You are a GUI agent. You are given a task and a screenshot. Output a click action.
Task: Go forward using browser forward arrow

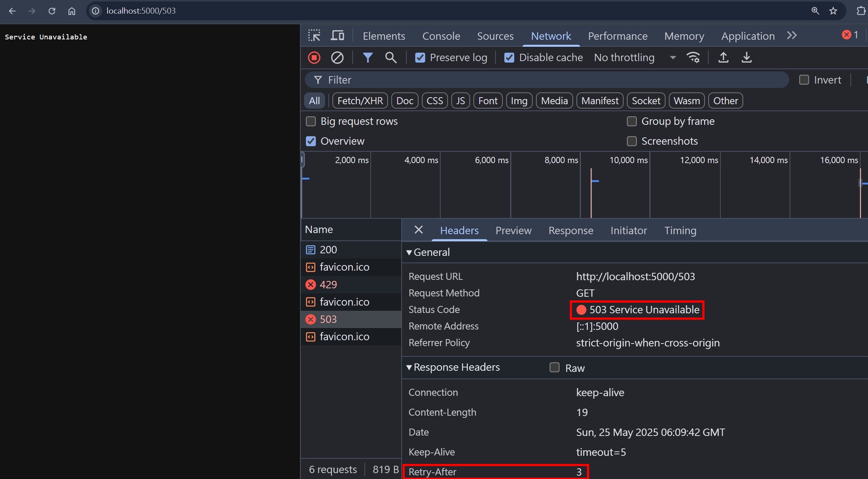pyautogui.click(x=32, y=11)
